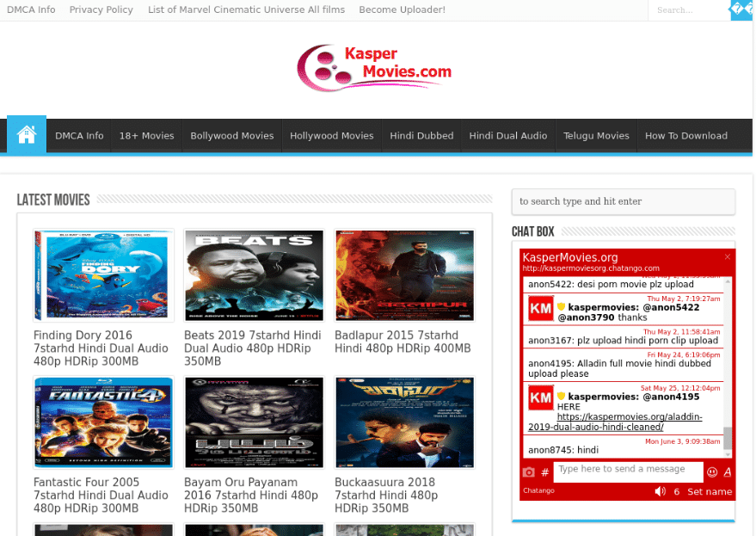Click the LATEST MOVIES heading
This screenshot has height=536, width=756.
click(x=53, y=200)
